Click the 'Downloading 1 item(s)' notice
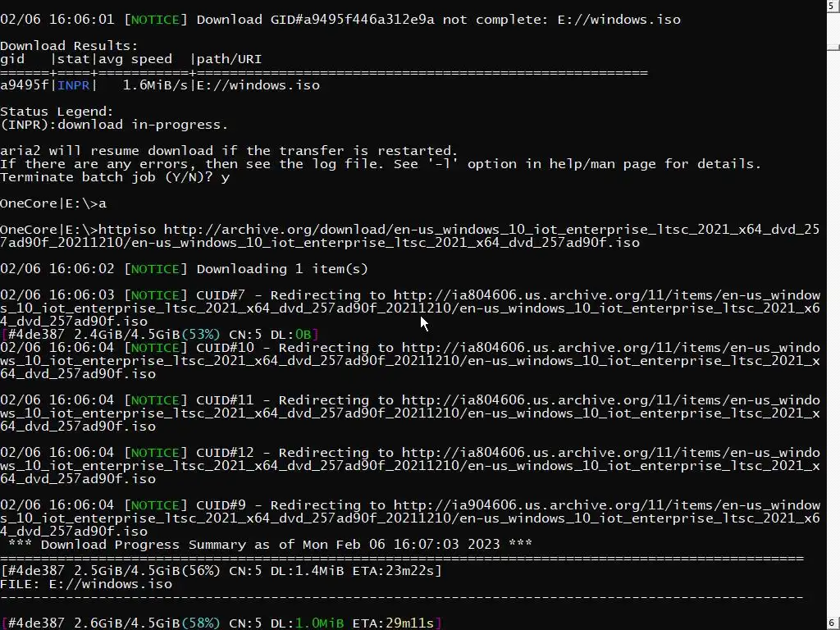The image size is (840, 630). click(x=185, y=269)
